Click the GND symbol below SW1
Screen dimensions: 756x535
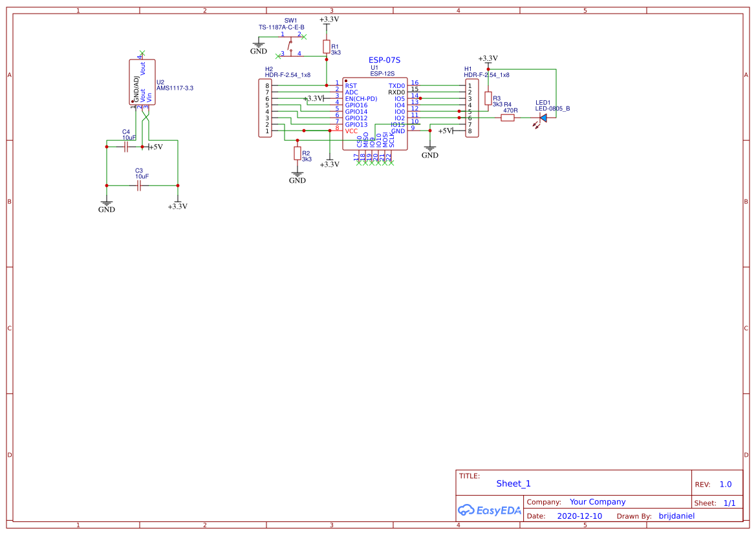tap(258, 47)
